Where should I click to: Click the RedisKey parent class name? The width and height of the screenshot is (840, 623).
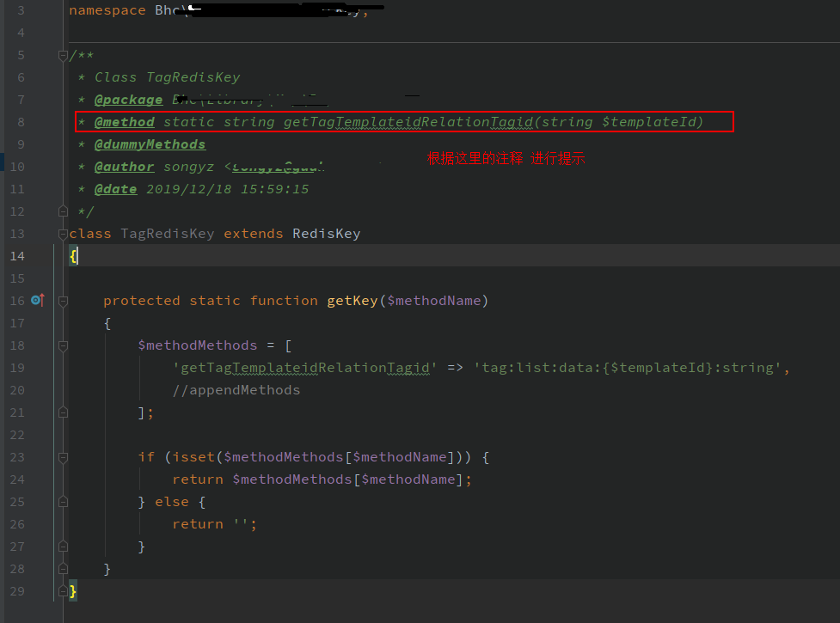point(326,234)
